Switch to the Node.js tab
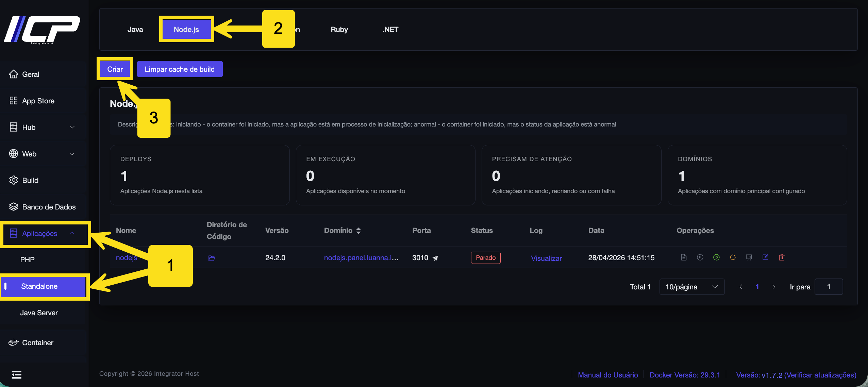The height and width of the screenshot is (387, 868). tap(186, 30)
